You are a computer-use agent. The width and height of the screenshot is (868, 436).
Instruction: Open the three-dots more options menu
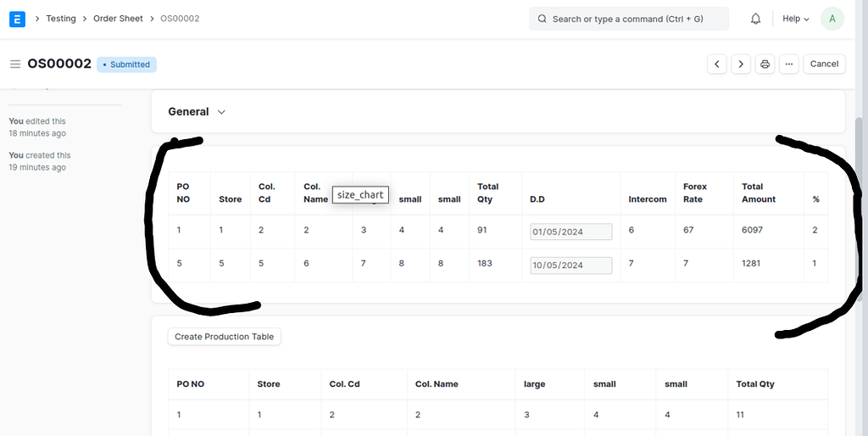click(789, 64)
